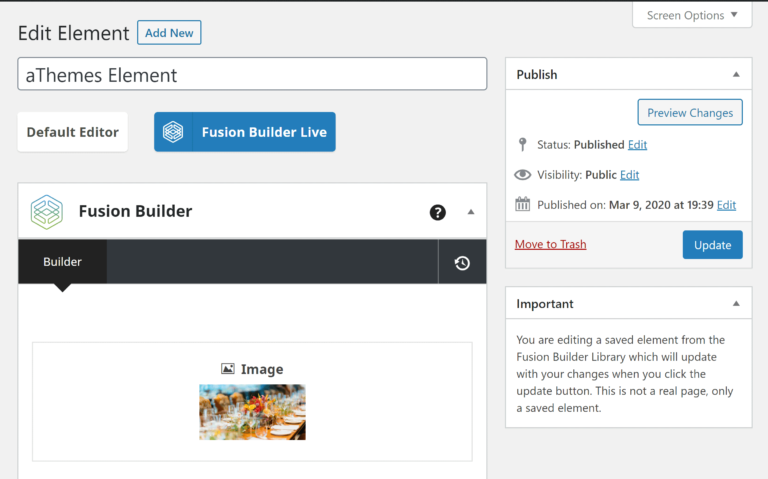Switch to Default Editor

tap(72, 132)
